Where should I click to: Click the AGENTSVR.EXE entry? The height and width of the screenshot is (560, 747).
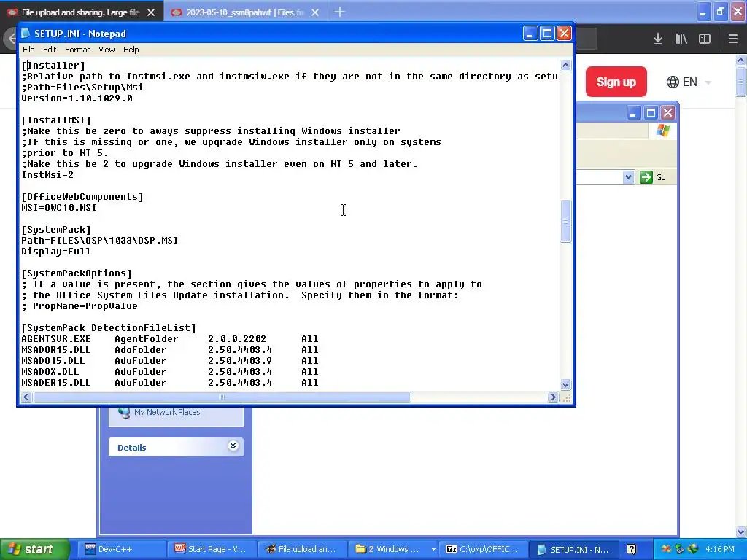point(56,339)
